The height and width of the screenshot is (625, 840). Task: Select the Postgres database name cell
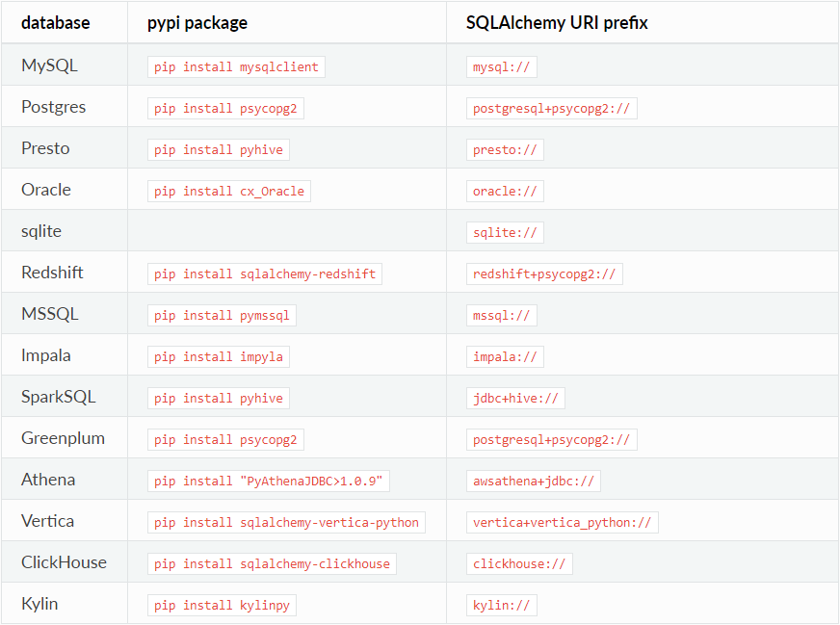pyautogui.click(x=54, y=107)
